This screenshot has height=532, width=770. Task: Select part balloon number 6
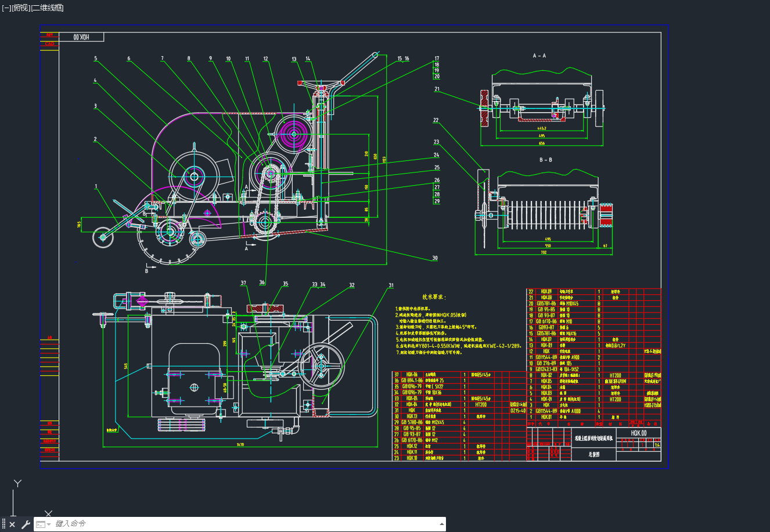click(129, 59)
